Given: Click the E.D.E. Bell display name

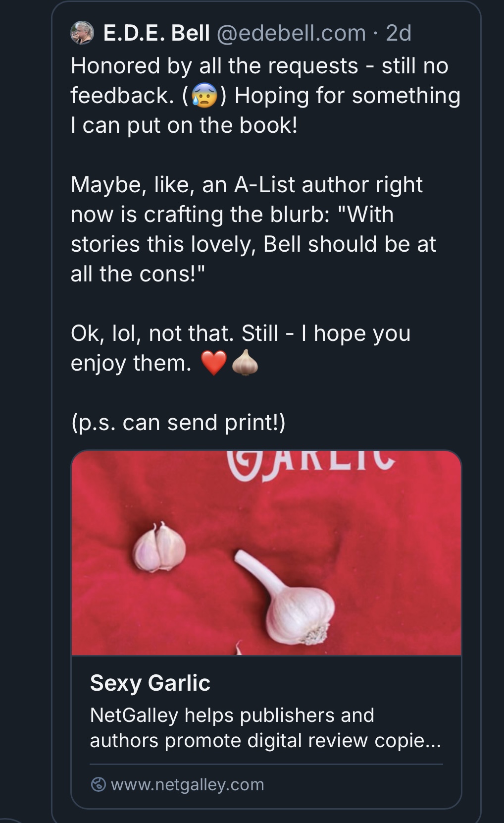Looking at the screenshot, I should tap(157, 33).
